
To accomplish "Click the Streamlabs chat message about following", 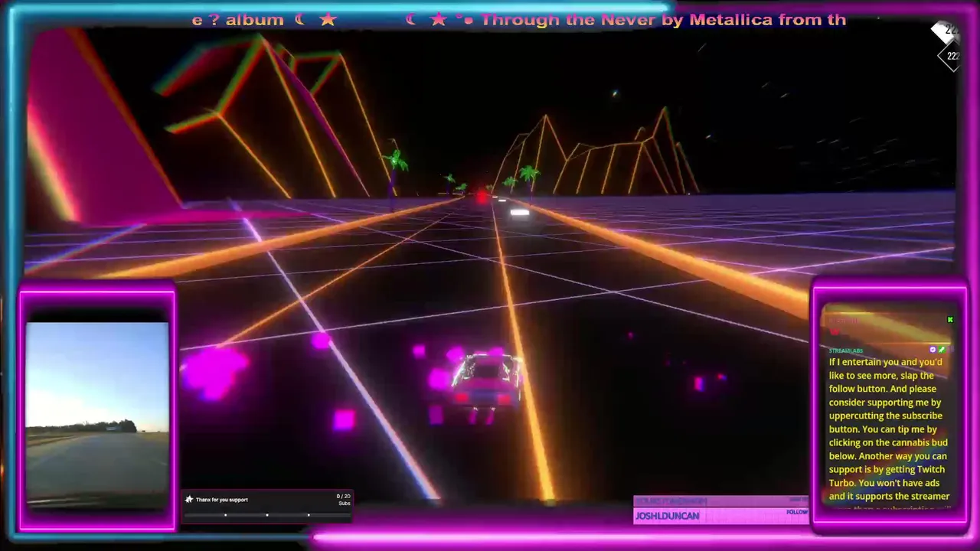I will click(889, 429).
